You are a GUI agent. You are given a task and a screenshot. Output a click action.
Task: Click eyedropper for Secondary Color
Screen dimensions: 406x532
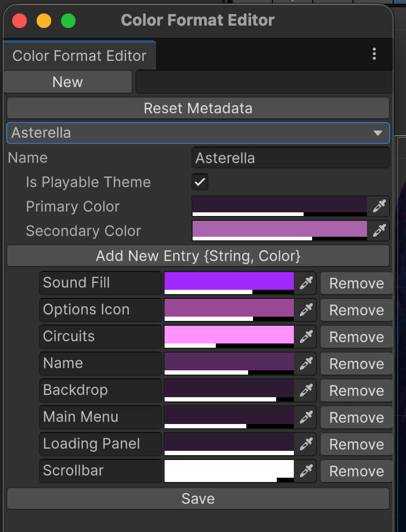coord(379,231)
